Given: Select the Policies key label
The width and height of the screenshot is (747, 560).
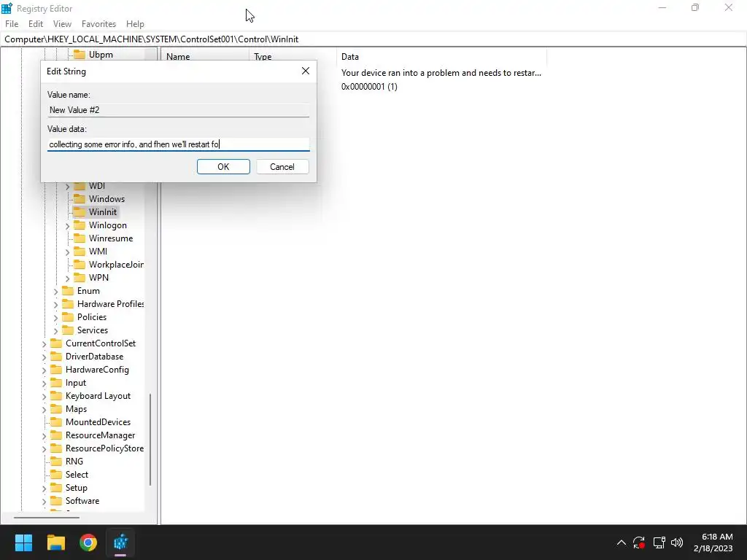Looking at the screenshot, I should tap(91, 316).
